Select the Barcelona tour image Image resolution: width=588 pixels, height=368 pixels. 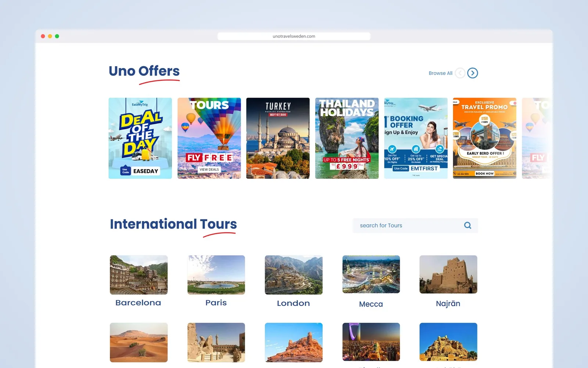139,275
